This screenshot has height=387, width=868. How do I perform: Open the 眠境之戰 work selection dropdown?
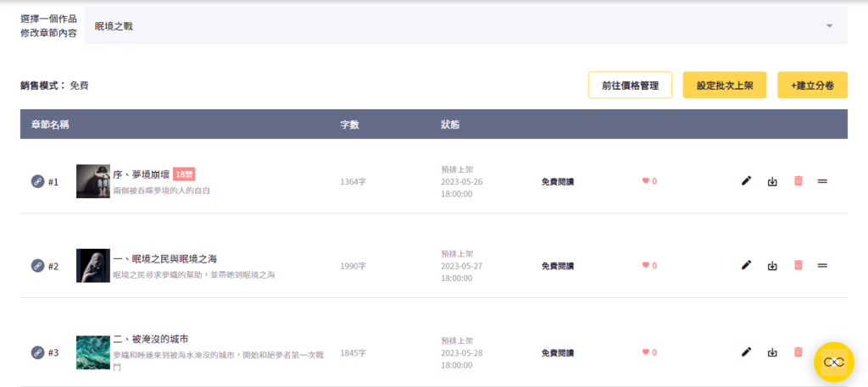tap(465, 26)
